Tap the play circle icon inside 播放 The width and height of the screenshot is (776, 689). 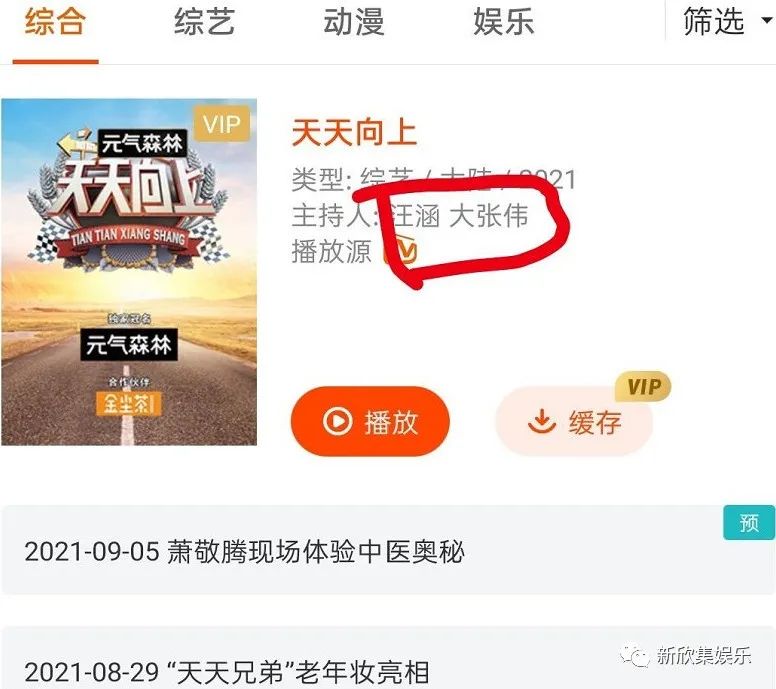pos(338,421)
